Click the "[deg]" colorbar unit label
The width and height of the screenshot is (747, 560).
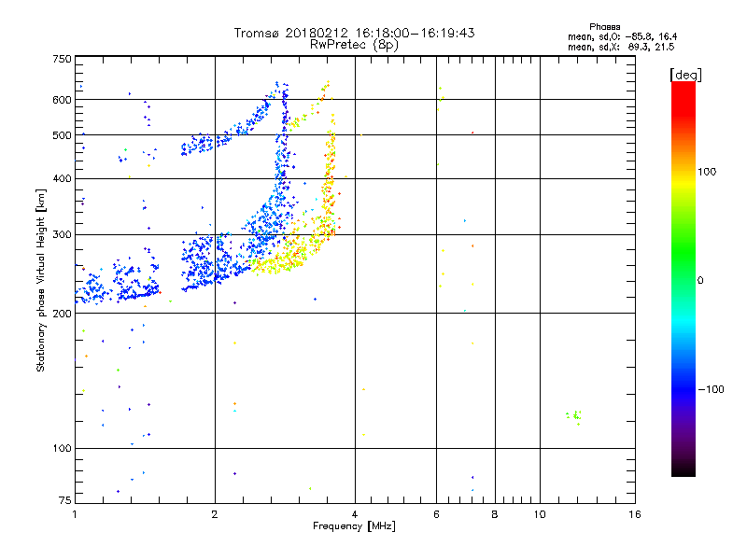point(685,75)
